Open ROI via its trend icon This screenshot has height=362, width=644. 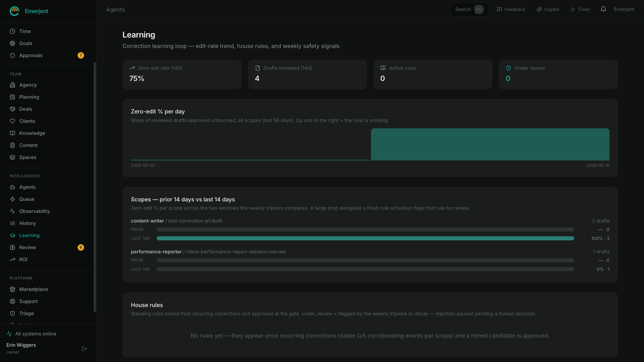pyautogui.click(x=12, y=259)
